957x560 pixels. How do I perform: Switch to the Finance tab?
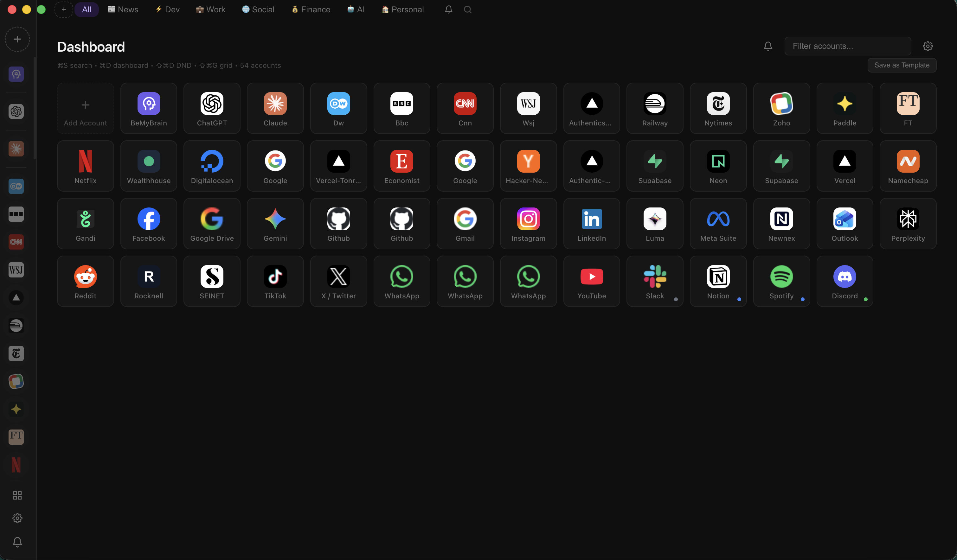point(311,10)
